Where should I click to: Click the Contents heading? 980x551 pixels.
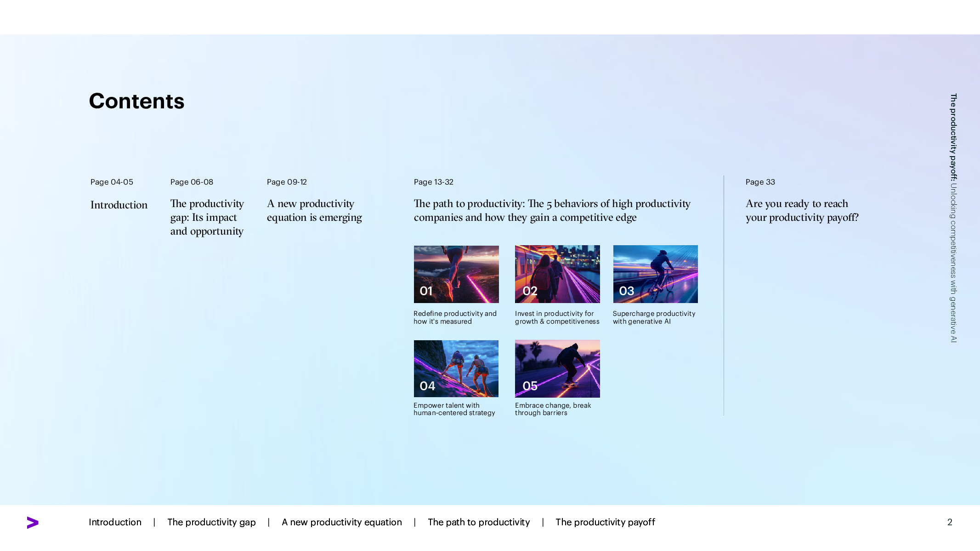click(x=136, y=101)
